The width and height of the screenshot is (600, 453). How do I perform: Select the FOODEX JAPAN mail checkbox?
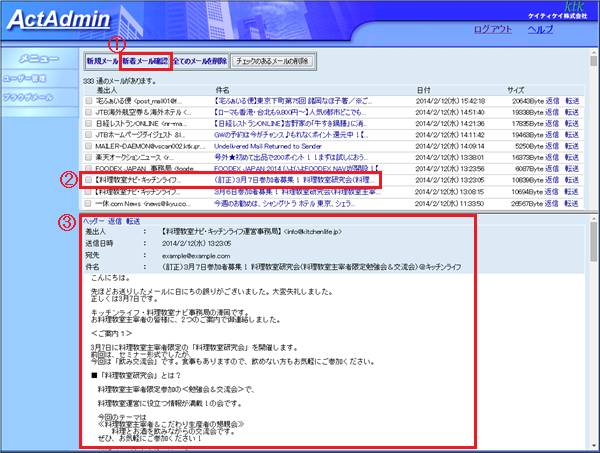[89, 169]
